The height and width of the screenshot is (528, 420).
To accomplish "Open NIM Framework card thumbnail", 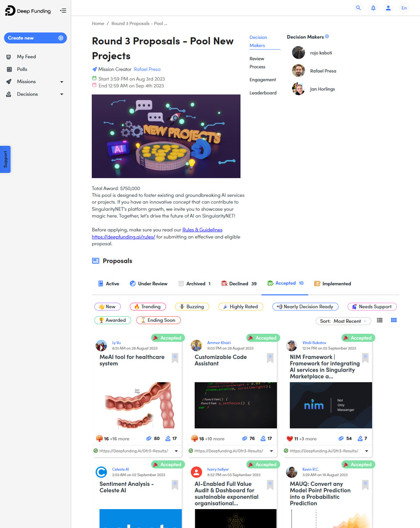I will (x=331, y=405).
